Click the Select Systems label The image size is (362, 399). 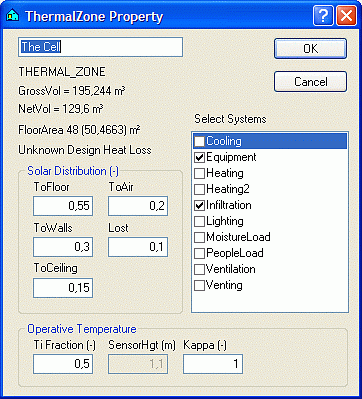pyautogui.click(x=230, y=119)
